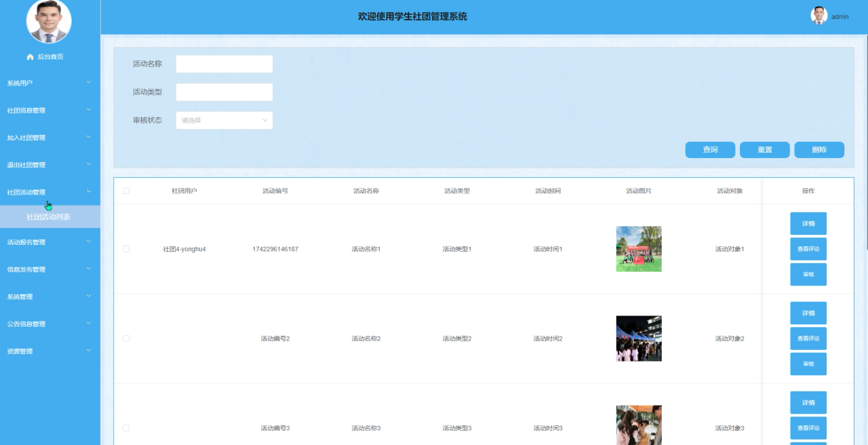Expand the 加入社团管理 chevron

pos(89,137)
